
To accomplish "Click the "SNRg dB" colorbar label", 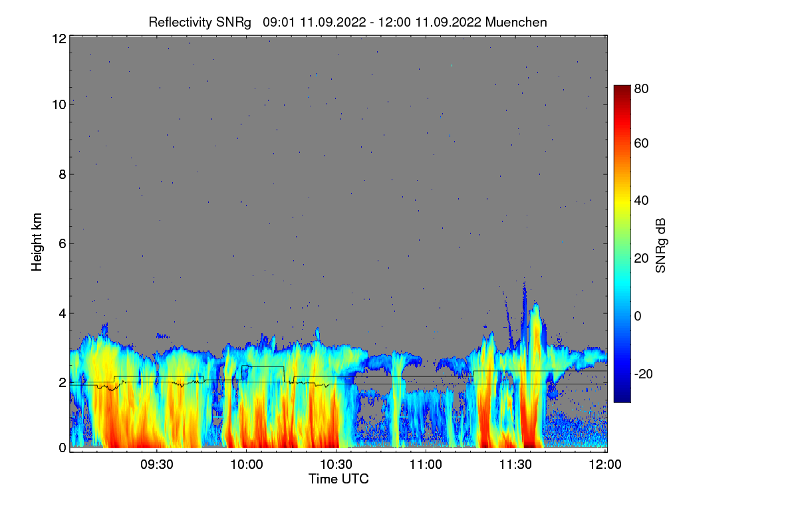I will (x=660, y=245).
